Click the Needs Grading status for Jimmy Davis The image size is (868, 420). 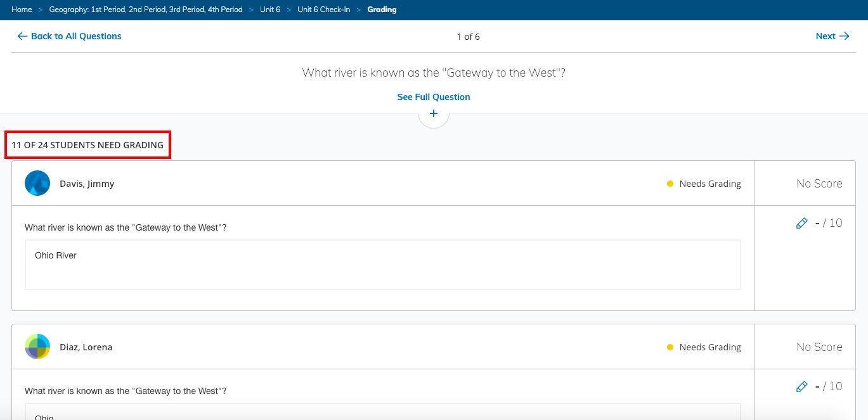tap(709, 184)
